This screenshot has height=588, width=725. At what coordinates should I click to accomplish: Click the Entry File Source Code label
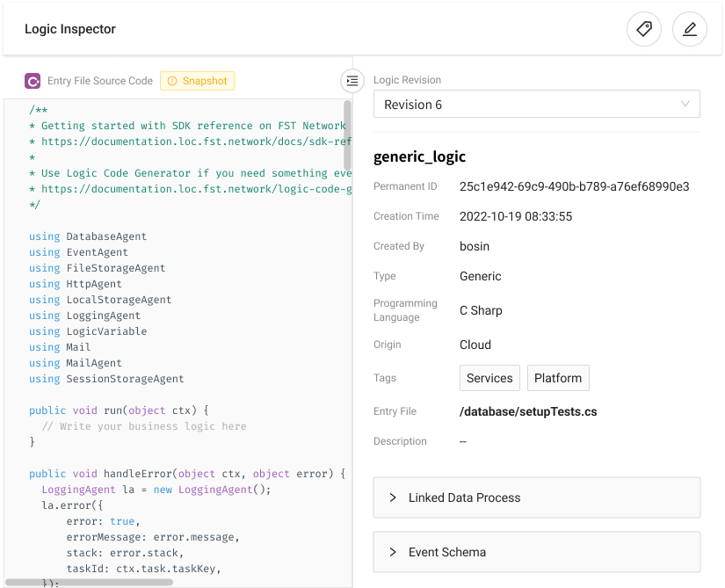[100, 81]
